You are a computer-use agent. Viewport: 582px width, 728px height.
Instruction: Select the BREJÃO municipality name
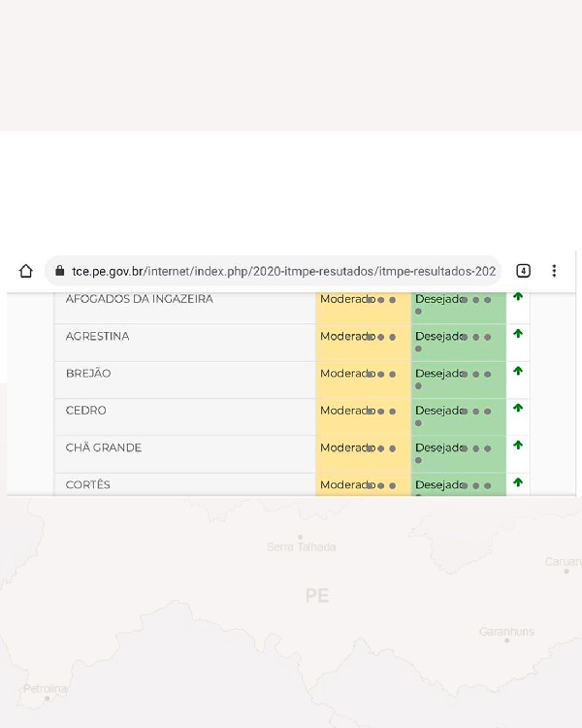[x=88, y=374]
